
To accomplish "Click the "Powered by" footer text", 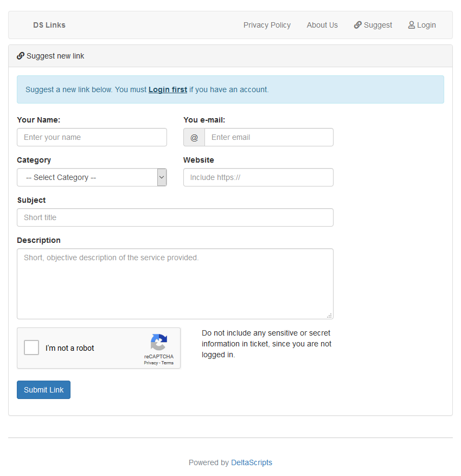I will point(209,462).
